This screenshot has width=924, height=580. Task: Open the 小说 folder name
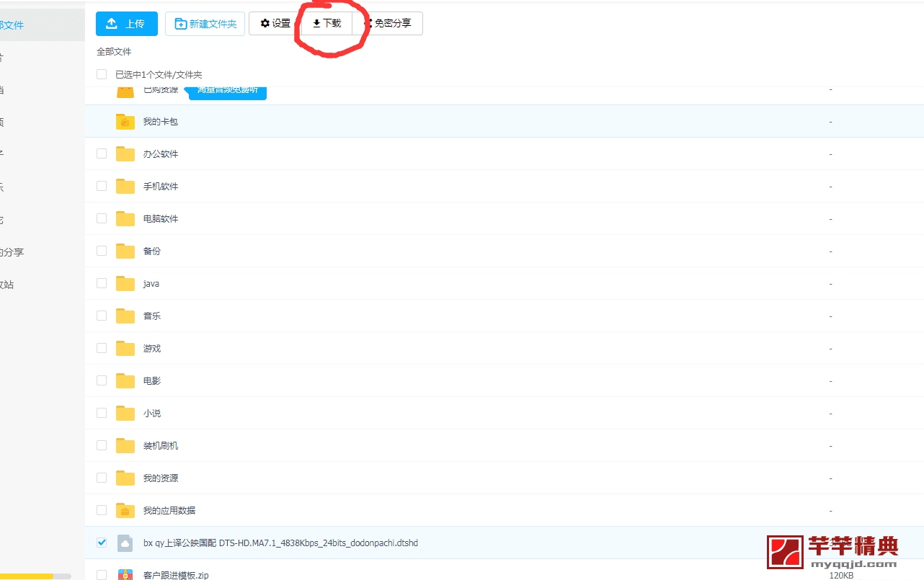151,414
